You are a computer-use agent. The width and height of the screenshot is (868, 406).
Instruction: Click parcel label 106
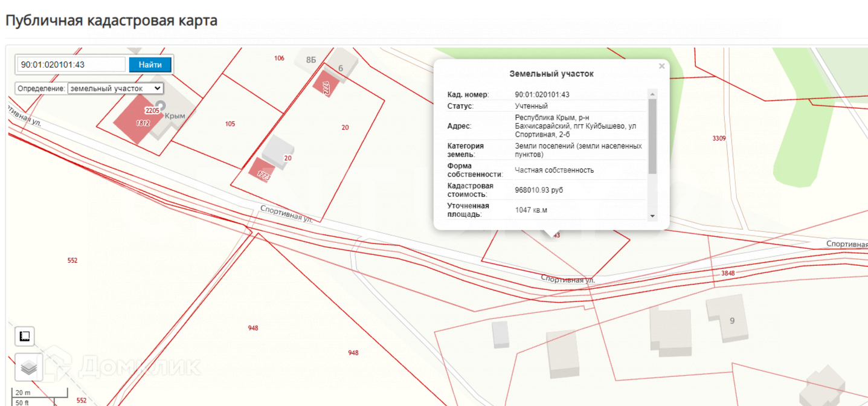click(x=279, y=58)
